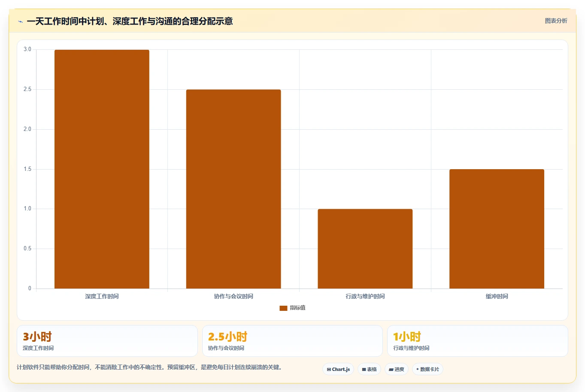Click the lightning icon beside the chart title
This screenshot has height=392, width=585.
(20, 21)
